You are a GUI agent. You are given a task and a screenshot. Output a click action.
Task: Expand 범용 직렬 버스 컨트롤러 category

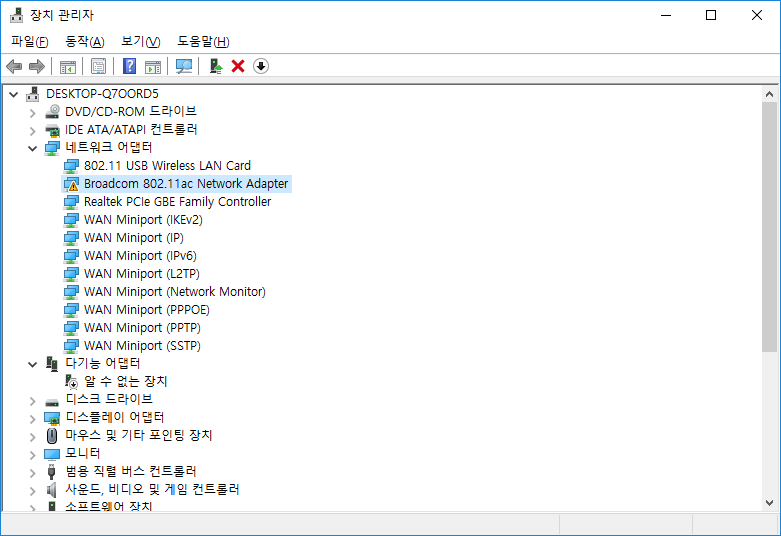[x=32, y=473]
